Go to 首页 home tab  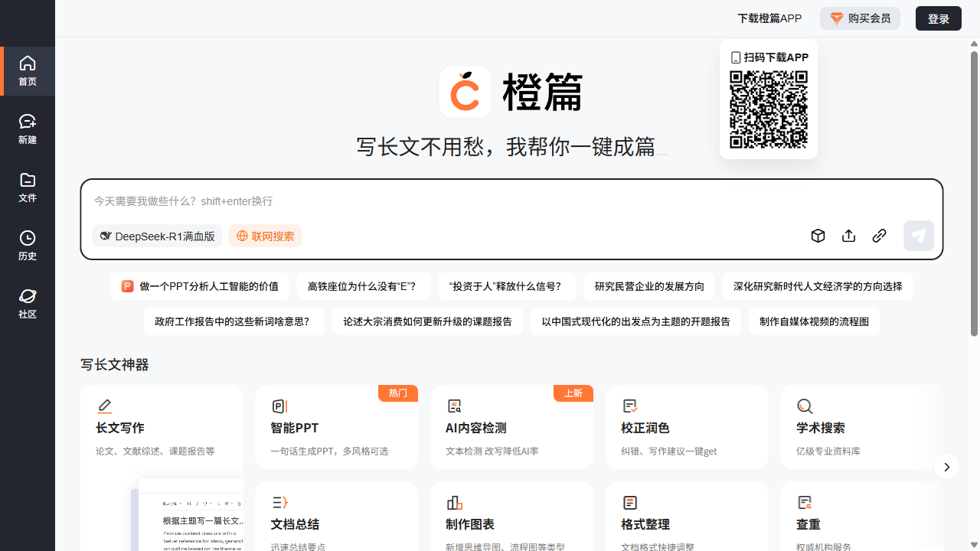tap(28, 71)
